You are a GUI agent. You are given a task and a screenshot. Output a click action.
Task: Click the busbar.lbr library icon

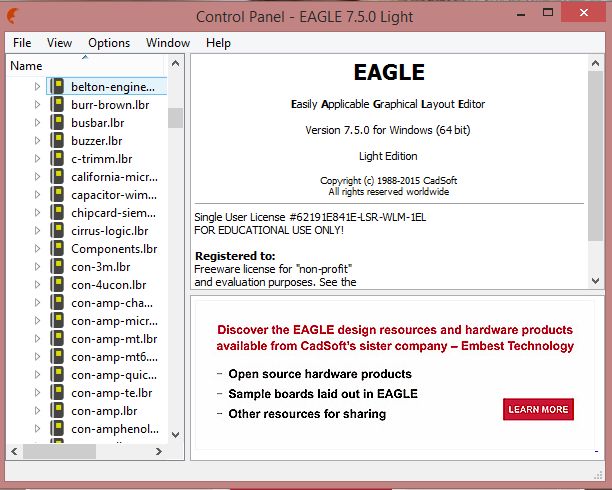(x=57, y=123)
